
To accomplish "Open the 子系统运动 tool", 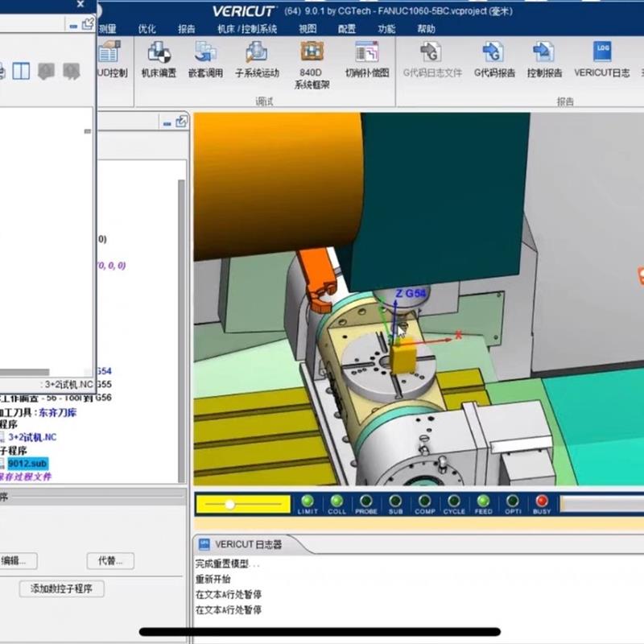I will (x=257, y=60).
